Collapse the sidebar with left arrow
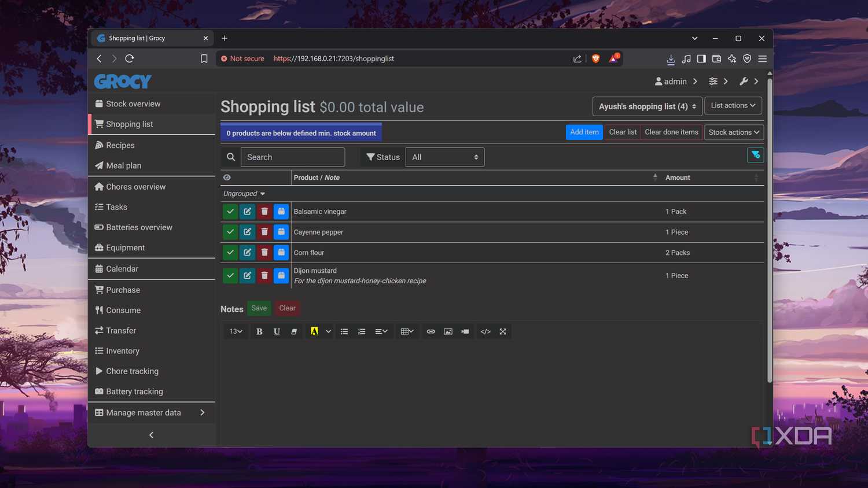Viewport: 868px width, 488px height. tap(152, 435)
